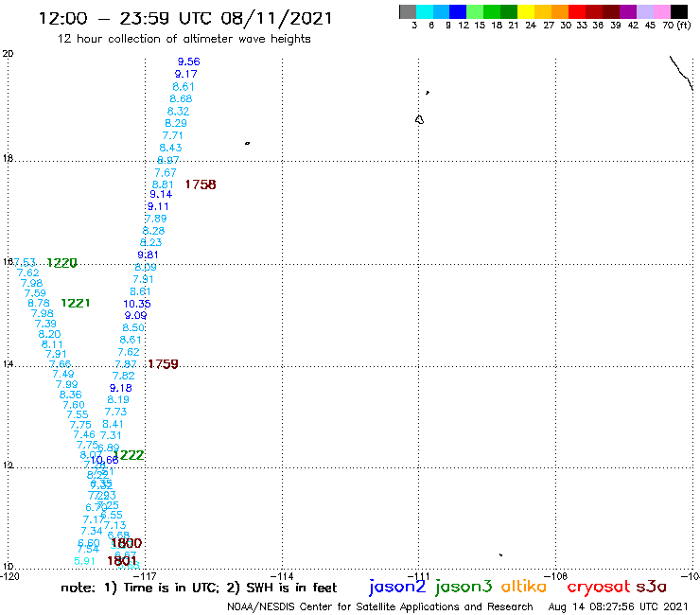The height and width of the screenshot is (615, 700).
Task: Click the note about UTC time and feet
Action: point(199,588)
